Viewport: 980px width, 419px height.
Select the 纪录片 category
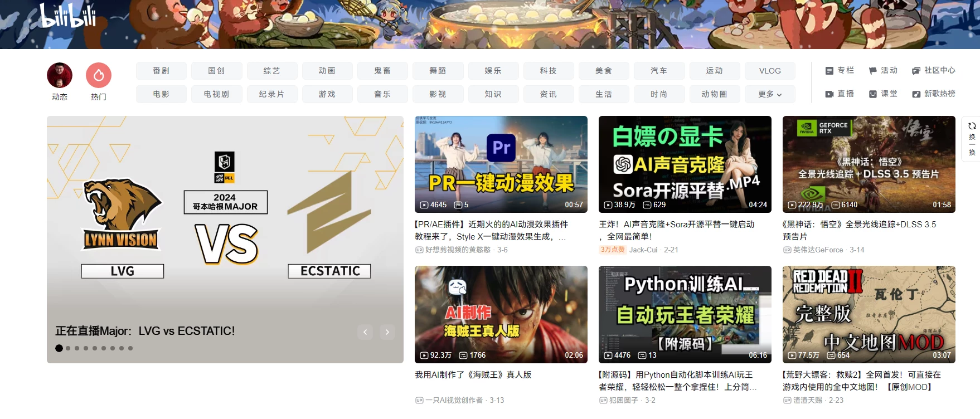pos(272,94)
